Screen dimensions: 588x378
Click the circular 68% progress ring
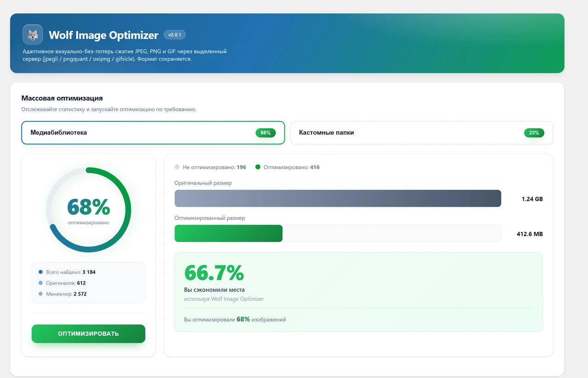[x=89, y=210]
